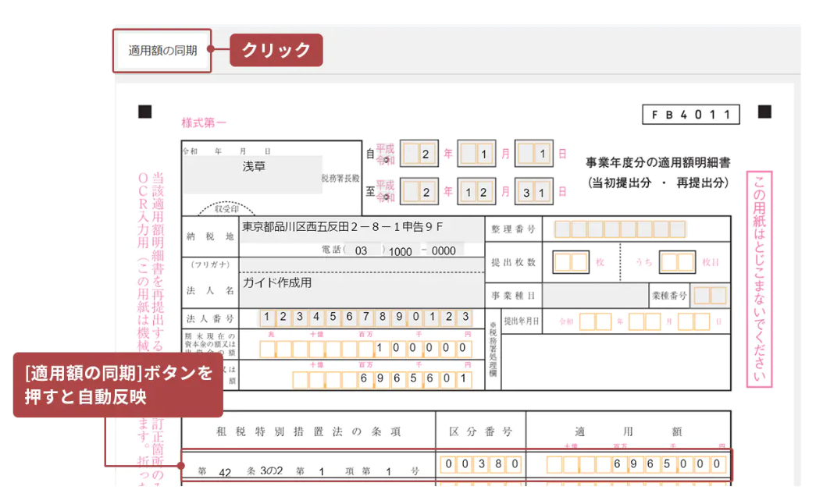The image size is (816, 504).
Task: Click the end date day field showing 31
Action: pos(533,191)
